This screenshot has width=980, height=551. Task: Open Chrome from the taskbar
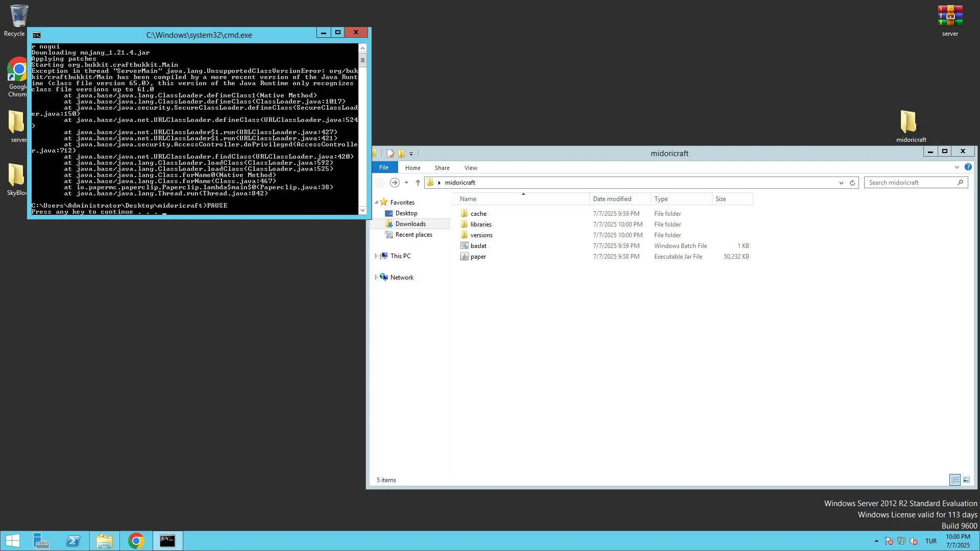(136, 541)
